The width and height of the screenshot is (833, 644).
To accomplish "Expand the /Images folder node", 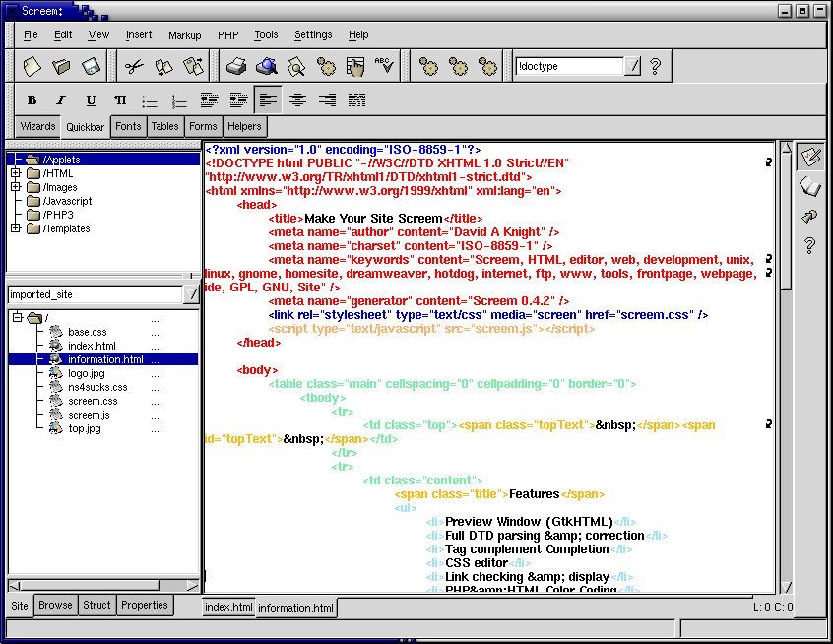I will pyautogui.click(x=16, y=187).
